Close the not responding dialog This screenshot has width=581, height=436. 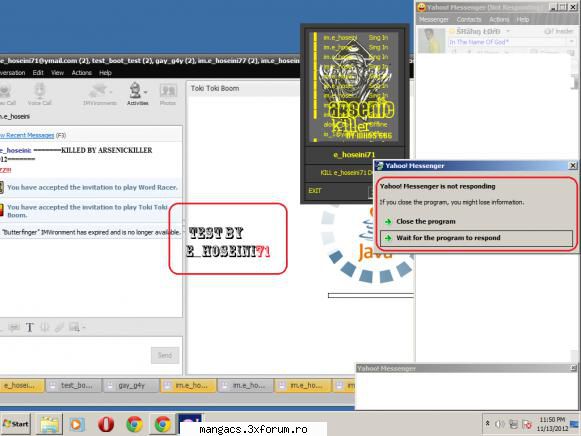pos(573,166)
